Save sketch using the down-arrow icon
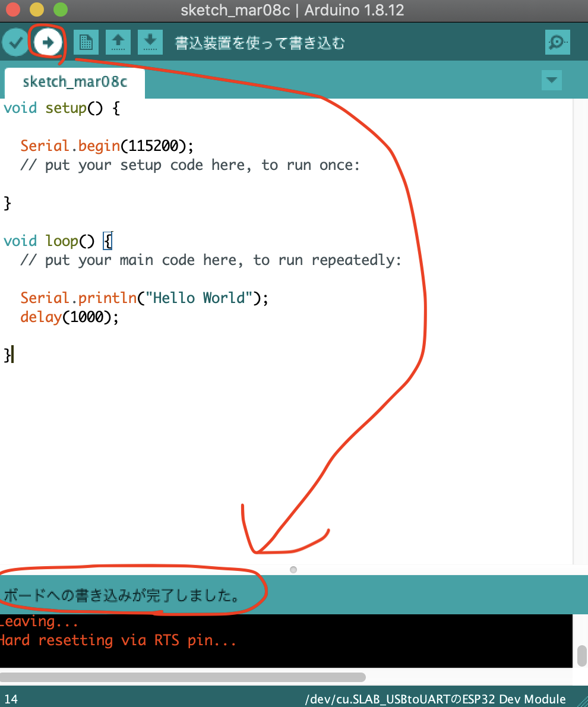The image size is (588, 707). [x=150, y=42]
